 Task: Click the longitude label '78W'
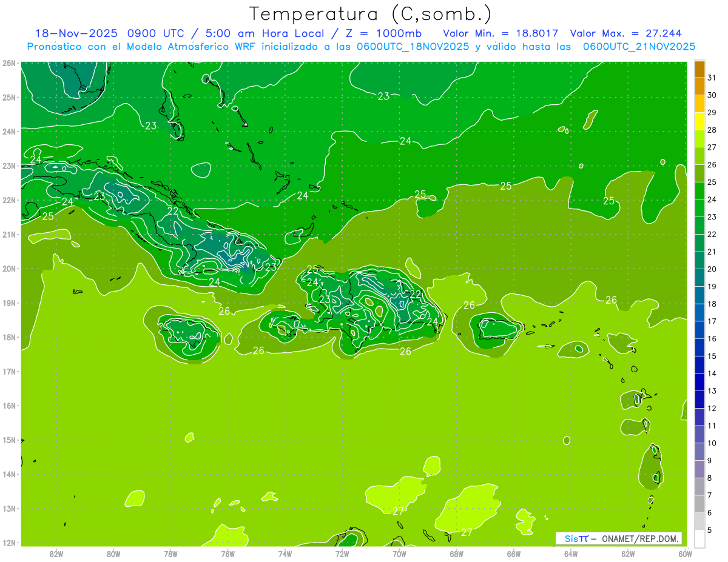[170, 554]
